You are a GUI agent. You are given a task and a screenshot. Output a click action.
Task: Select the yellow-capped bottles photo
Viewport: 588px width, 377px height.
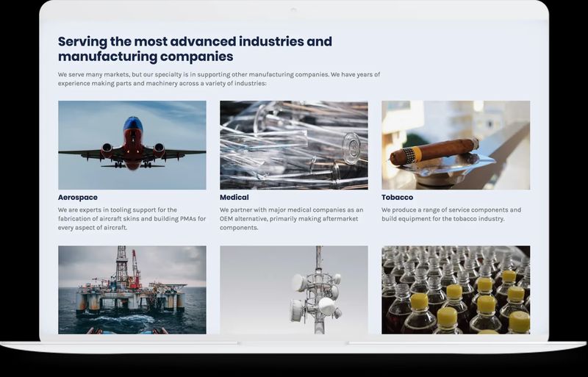click(x=456, y=290)
